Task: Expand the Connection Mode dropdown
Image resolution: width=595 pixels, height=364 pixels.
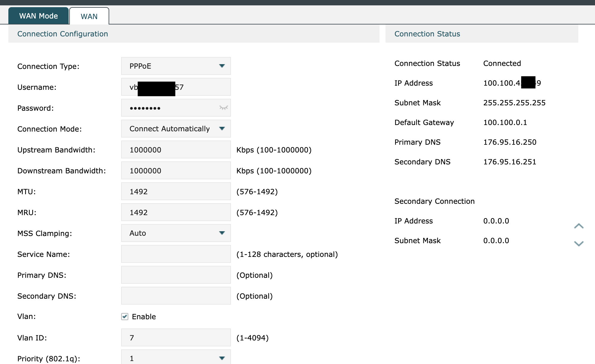Action: 176,129
